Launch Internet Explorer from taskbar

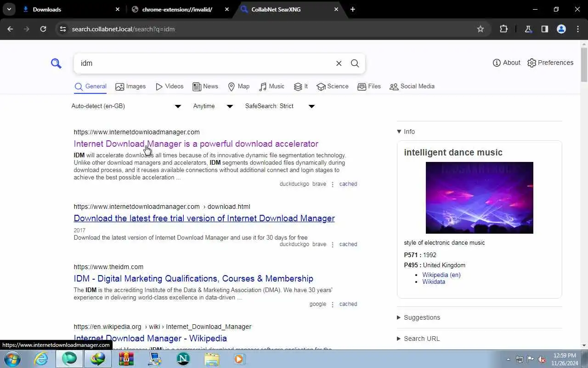coord(41,359)
